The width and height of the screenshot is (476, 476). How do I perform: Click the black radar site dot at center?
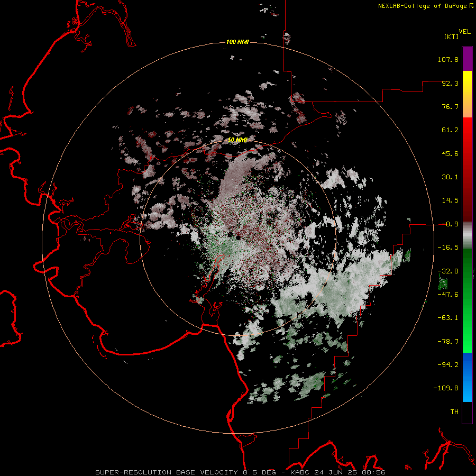tap(238, 237)
